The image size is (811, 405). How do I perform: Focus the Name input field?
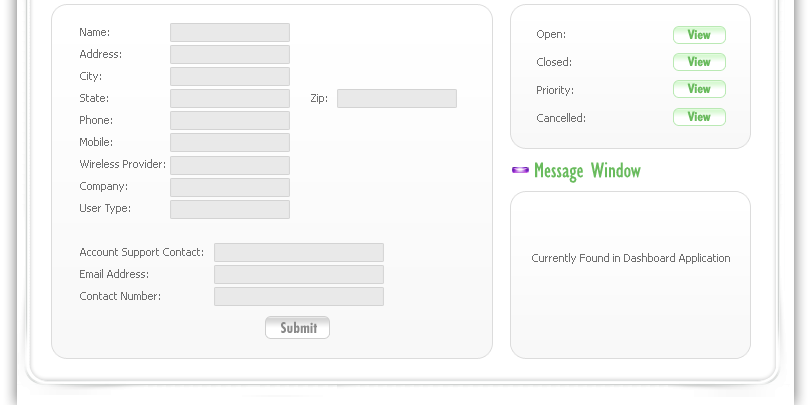[230, 33]
